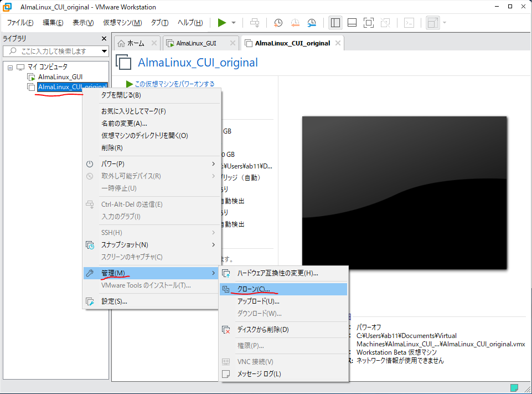This screenshot has width=532, height=394.
Task: Click the VM screen preview thumbnail
Action: click(405, 193)
